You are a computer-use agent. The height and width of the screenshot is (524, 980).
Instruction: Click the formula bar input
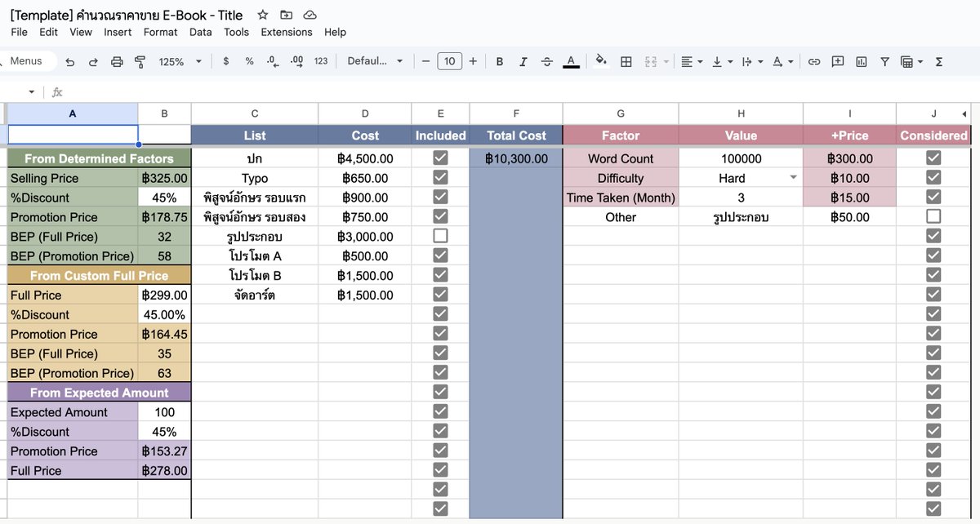click(523, 92)
